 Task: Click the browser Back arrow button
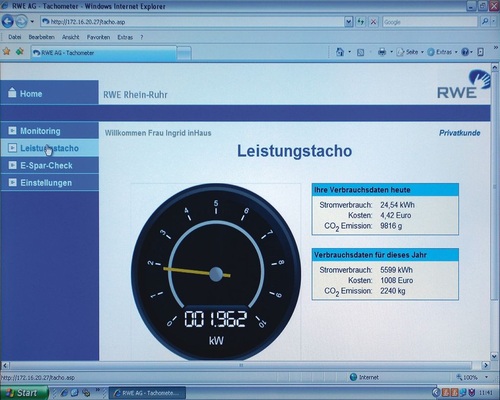8,22
